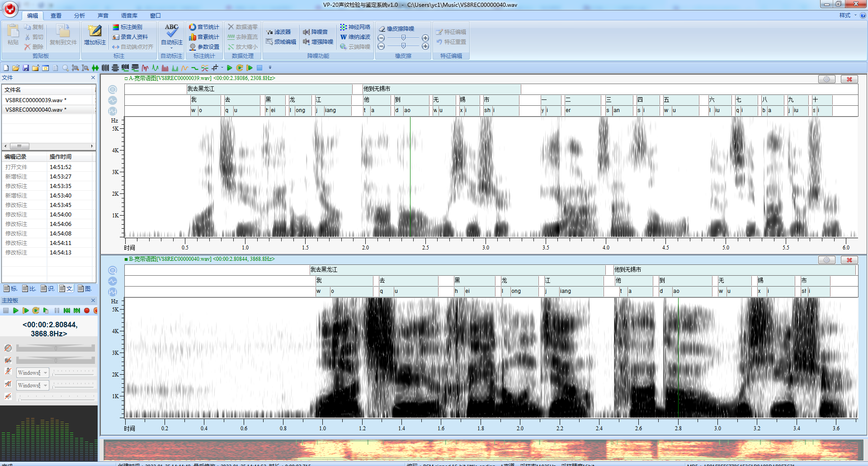Click the green filled spectrum icon
This screenshot has width=868, height=466.
(x=175, y=68)
